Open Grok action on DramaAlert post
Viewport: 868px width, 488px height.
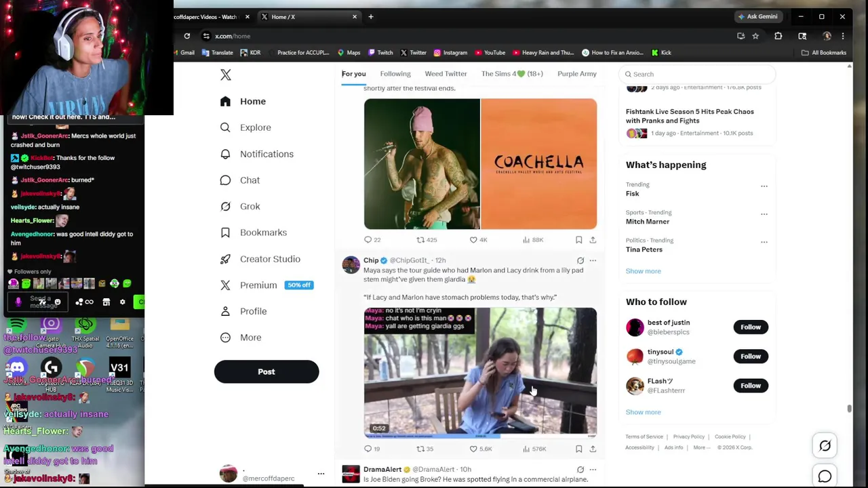coord(580,469)
